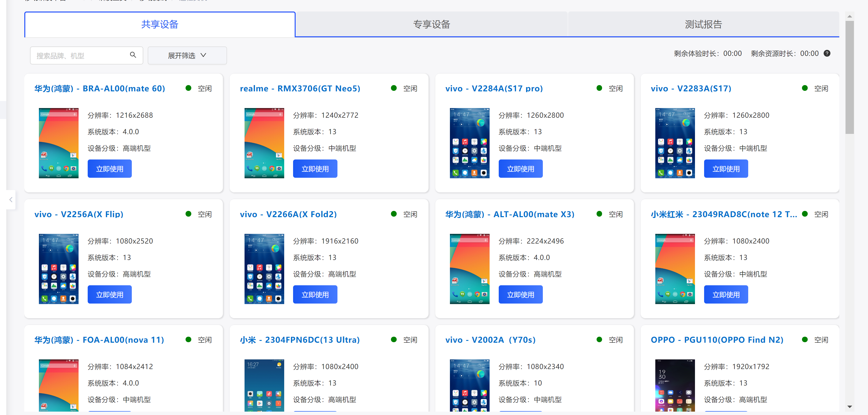Click green status dot on mate X3 card
The height and width of the screenshot is (415, 868).
[599, 214]
